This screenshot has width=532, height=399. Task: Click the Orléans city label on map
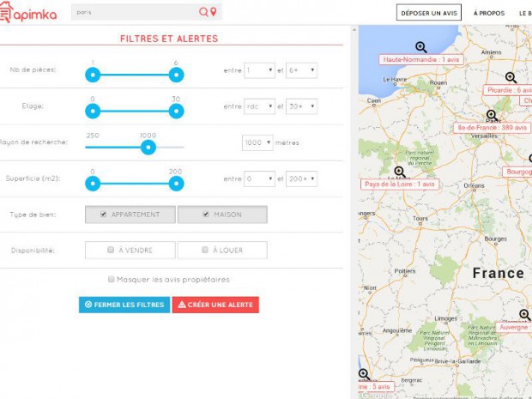(x=474, y=185)
